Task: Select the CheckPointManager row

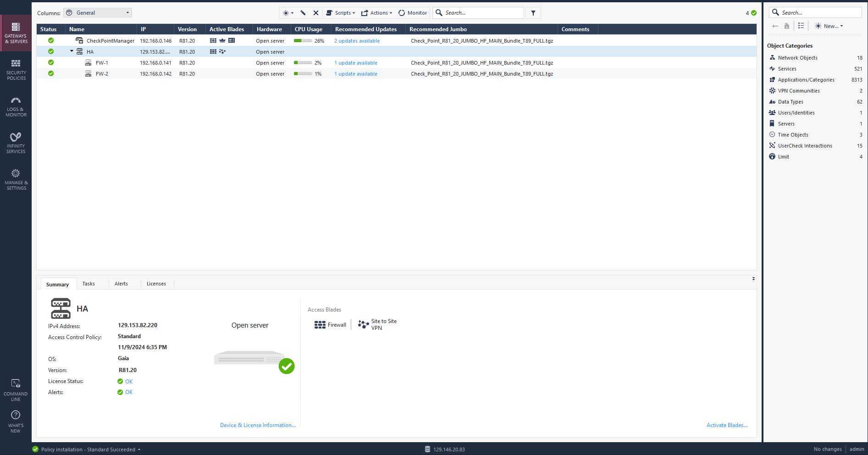Action: click(397, 41)
